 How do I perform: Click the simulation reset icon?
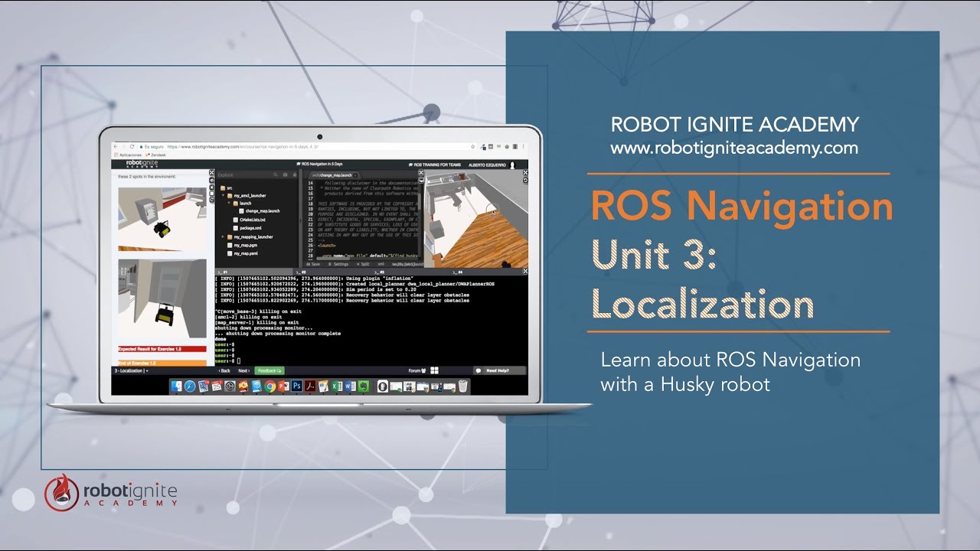(525, 181)
